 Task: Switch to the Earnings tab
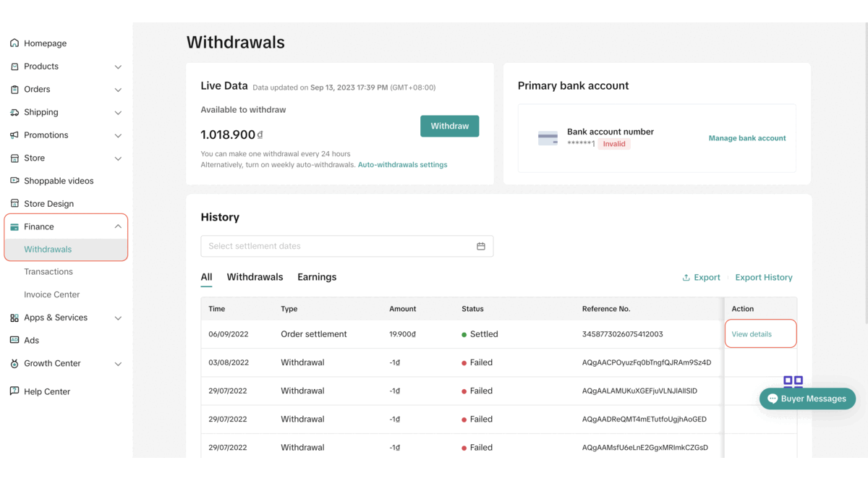pyautogui.click(x=317, y=277)
